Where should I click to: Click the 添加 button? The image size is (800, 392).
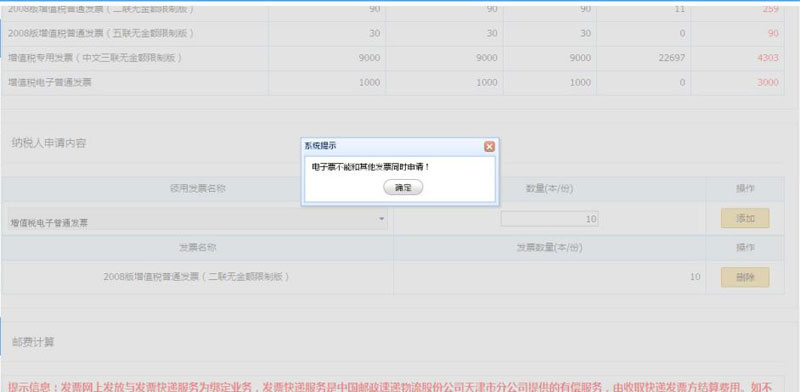click(x=745, y=218)
